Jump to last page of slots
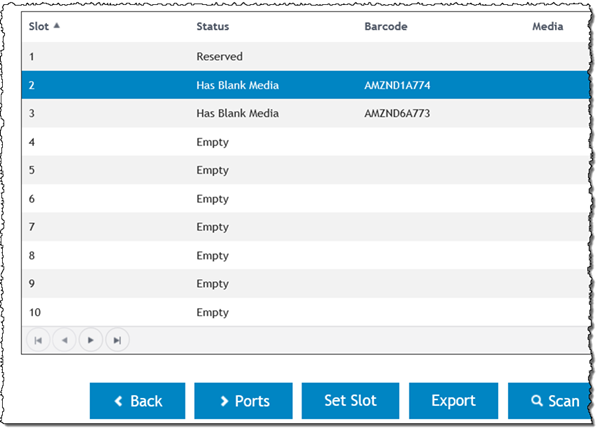This screenshot has height=431, width=600. point(117,340)
